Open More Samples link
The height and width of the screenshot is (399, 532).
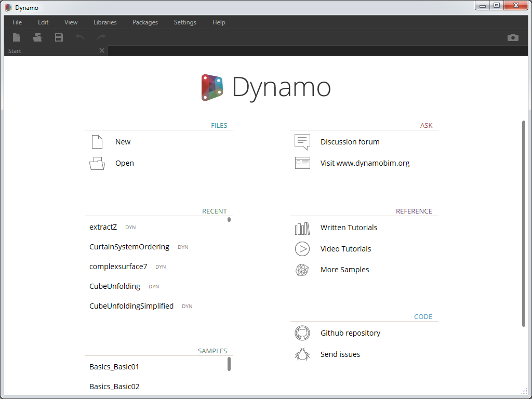point(345,270)
